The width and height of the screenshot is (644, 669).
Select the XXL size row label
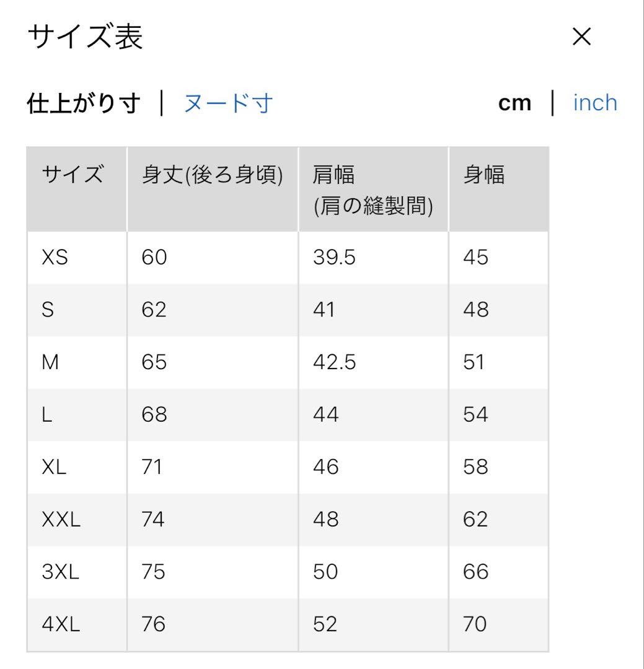click(61, 519)
